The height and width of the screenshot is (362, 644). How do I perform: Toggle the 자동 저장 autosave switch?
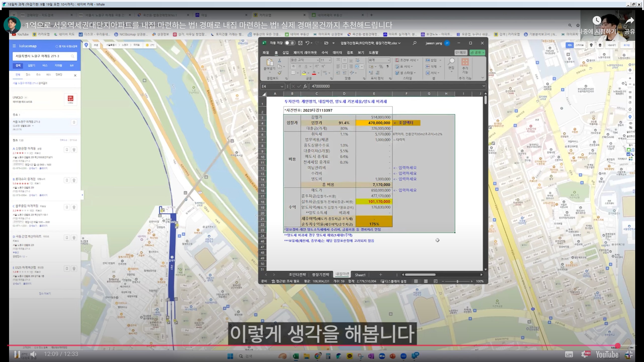(x=290, y=43)
